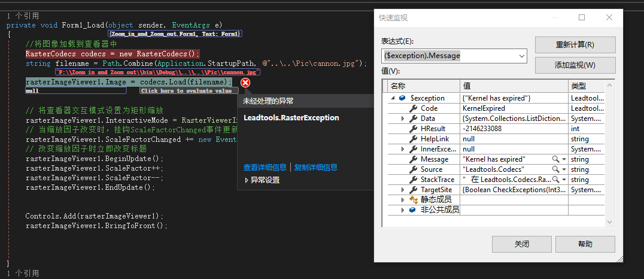
Task: Open visualizer dropdown arrow in Message row
Action: coord(564,159)
